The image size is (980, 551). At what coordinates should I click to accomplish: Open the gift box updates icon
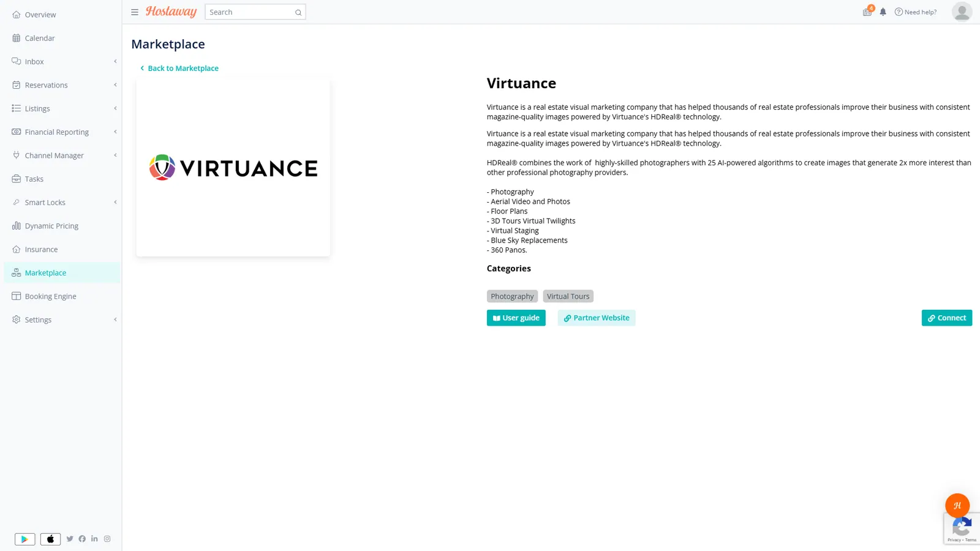(867, 12)
